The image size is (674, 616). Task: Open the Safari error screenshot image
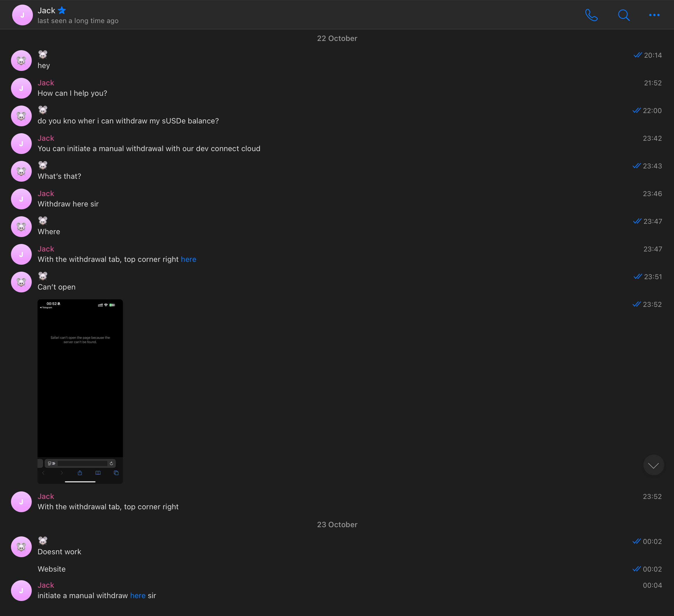[x=80, y=391]
